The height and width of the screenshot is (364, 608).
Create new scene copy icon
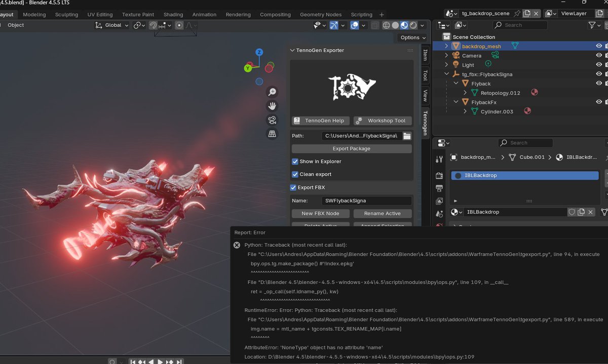tap(527, 14)
